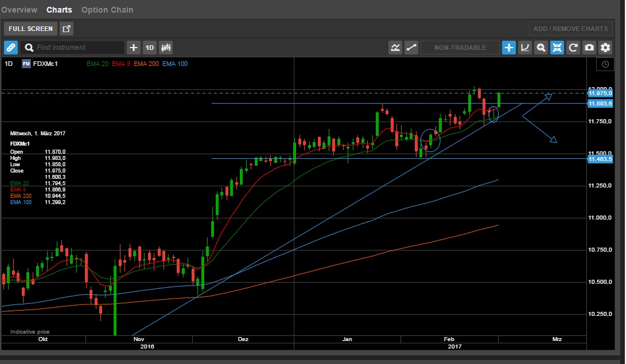
Task: Click the 11.463,5 horizontal line price tag
Action: (x=600, y=159)
